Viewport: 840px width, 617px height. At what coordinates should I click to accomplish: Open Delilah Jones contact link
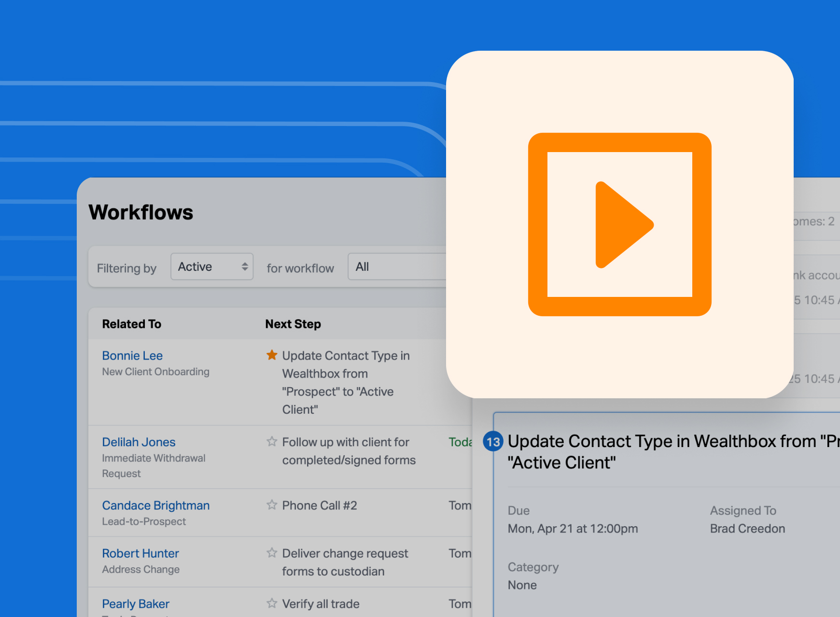(x=139, y=442)
